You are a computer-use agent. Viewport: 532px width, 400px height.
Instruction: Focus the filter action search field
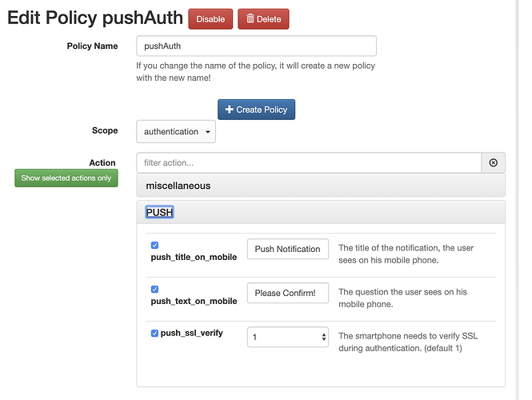[309, 163]
